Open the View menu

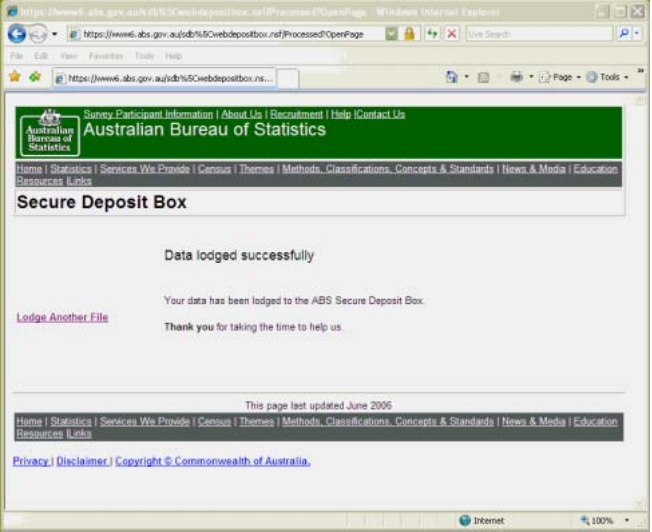pos(69,56)
